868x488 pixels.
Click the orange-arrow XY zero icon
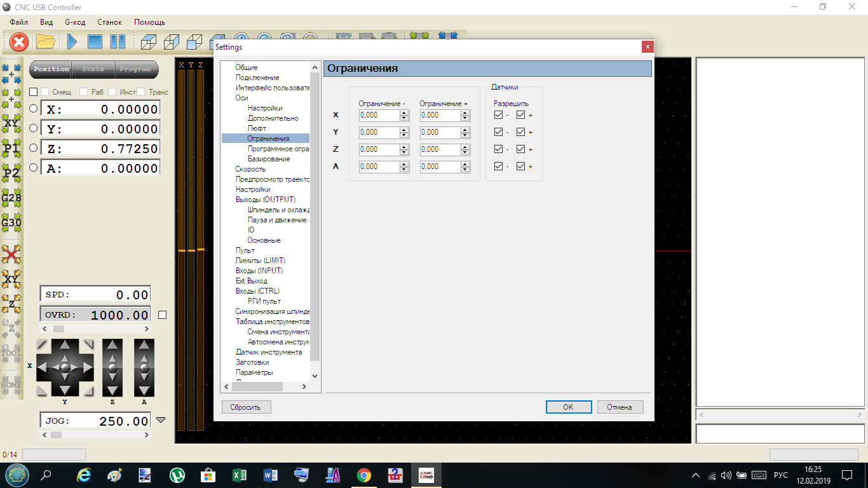11,279
